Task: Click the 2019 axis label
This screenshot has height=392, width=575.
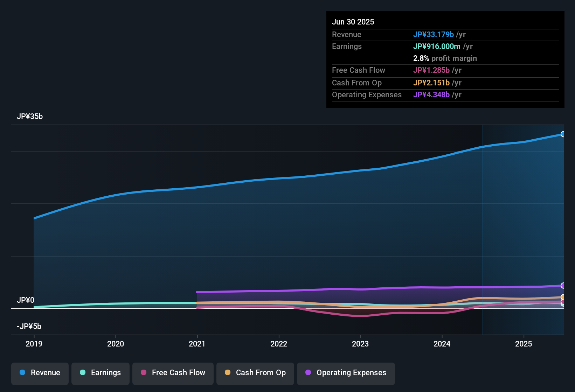Action: (x=34, y=344)
